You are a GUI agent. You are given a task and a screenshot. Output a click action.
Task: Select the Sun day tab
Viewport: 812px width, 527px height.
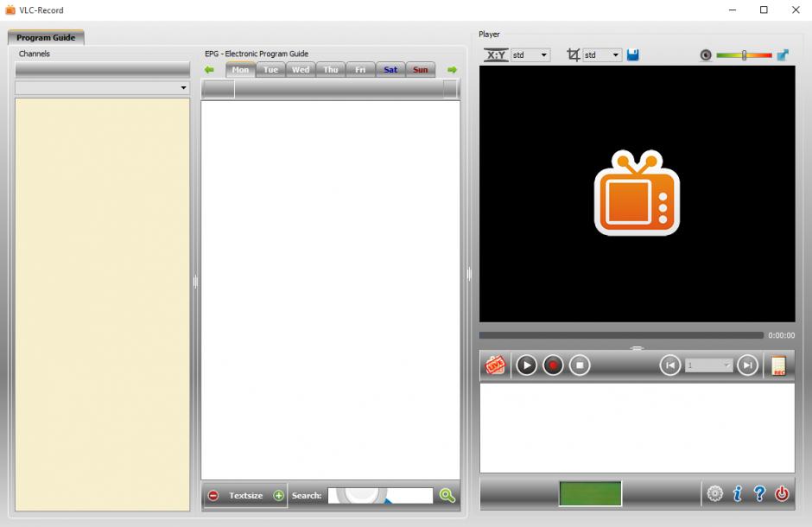(x=421, y=70)
